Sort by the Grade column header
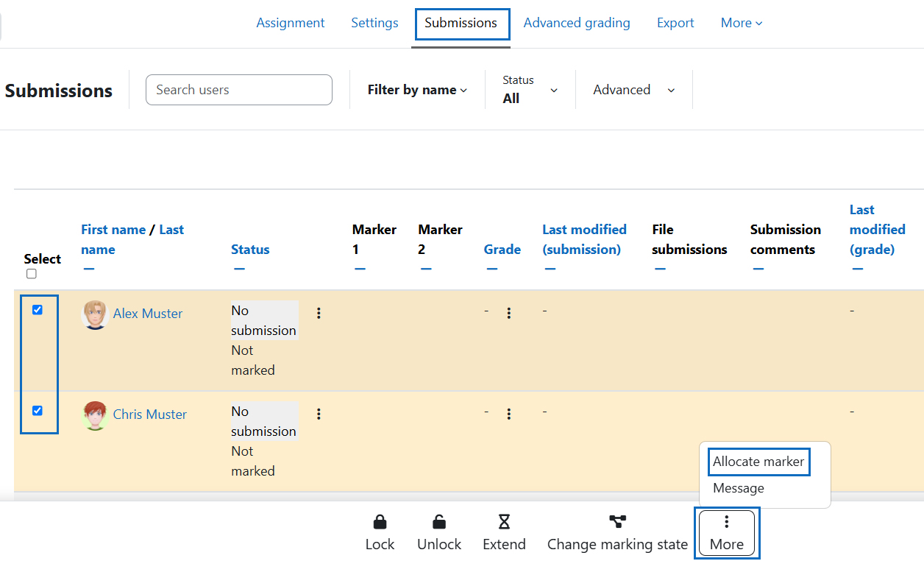This screenshot has width=924, height=561. click(x=502, y=250)
